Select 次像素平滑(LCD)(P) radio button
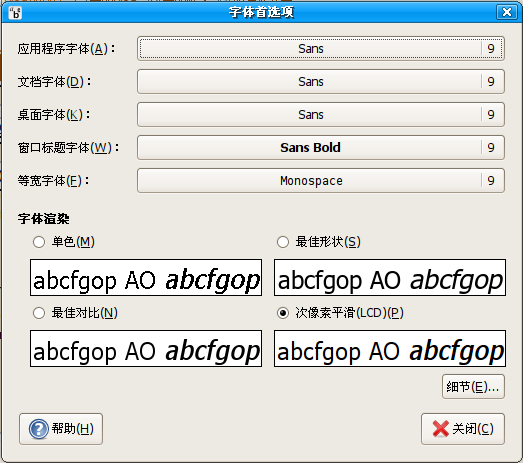Image resolution: width=523 pixels, height=463 pixels. coord(283,313)
